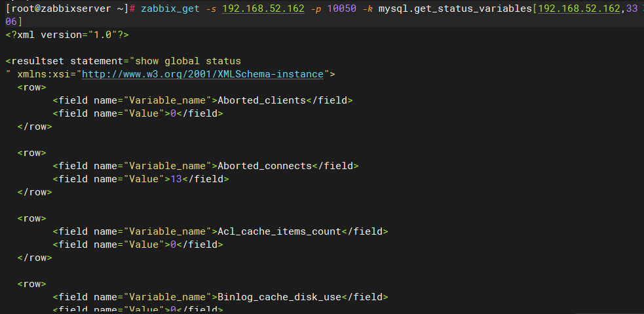Click the opening <row> tag above Binlog_cache_disk_use
The image size is (644, 314).
32,284
